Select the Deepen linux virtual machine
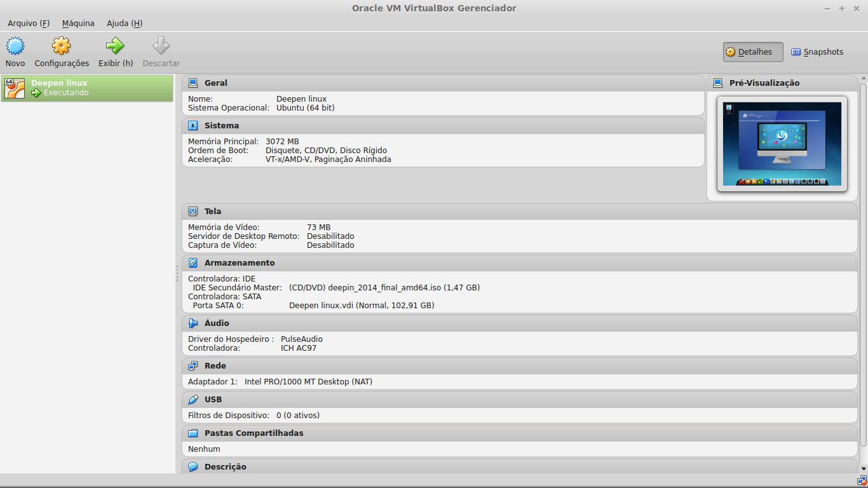868x488 pixels. coord(87,88)
